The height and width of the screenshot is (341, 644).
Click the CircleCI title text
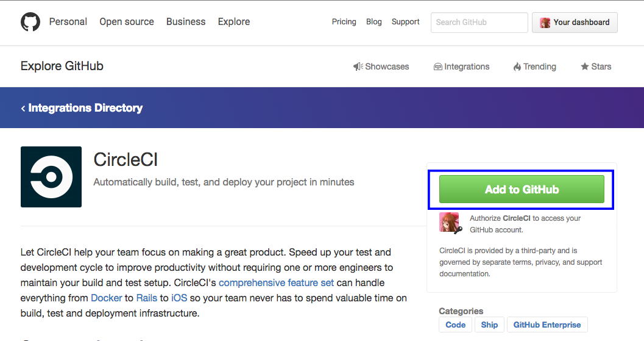click(x=126, y=160)
